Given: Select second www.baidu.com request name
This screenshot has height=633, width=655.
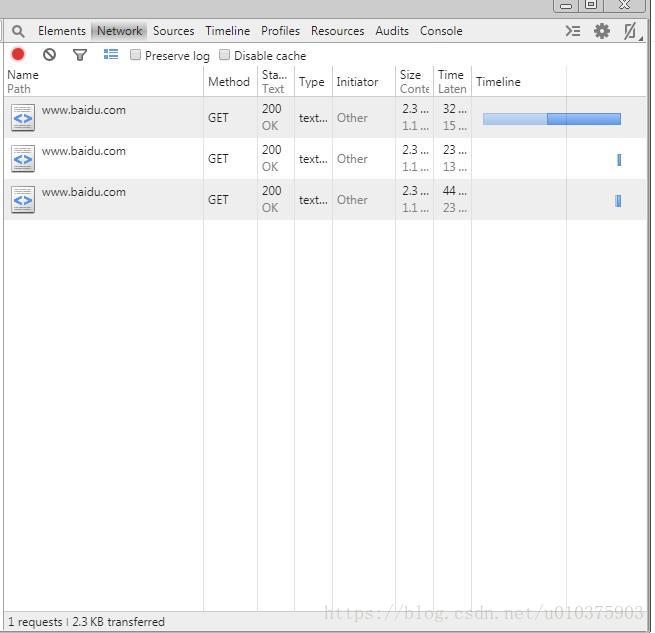Looking at the screenshot, I should tap(84, 151).
